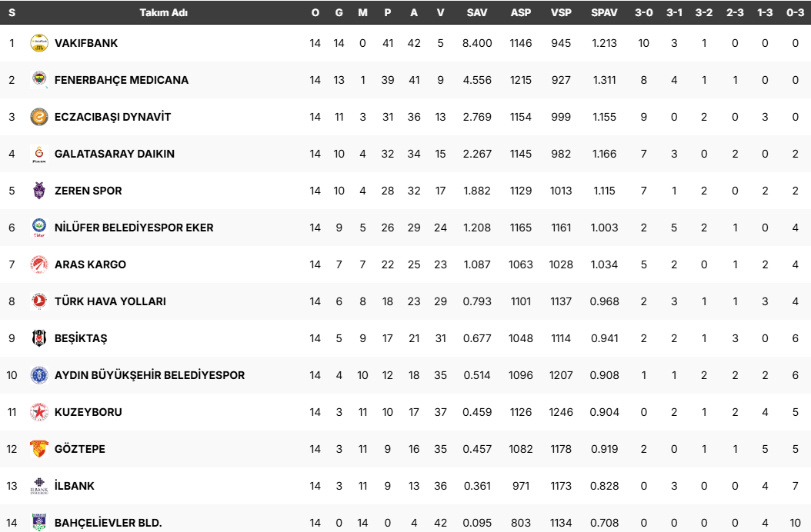Screen dimensions: 811x532
Task: Click the Galatasaray Daikin club logo
Action: pos(38,154)
